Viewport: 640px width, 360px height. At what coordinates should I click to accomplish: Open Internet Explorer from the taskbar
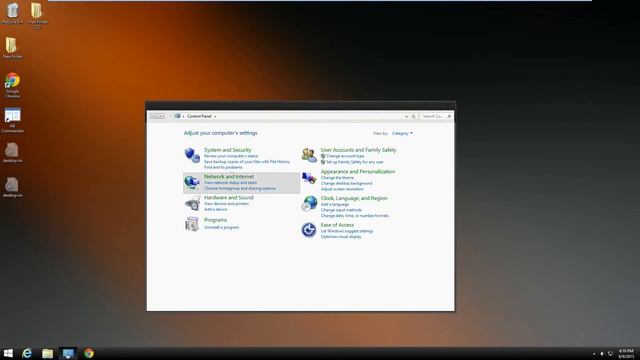(x=27, y=353)
